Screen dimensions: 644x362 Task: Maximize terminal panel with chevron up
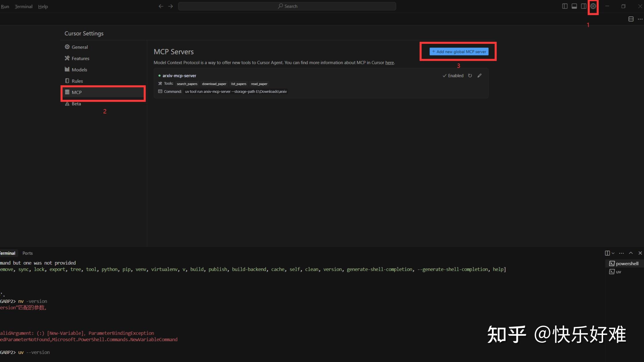[631, 253]
